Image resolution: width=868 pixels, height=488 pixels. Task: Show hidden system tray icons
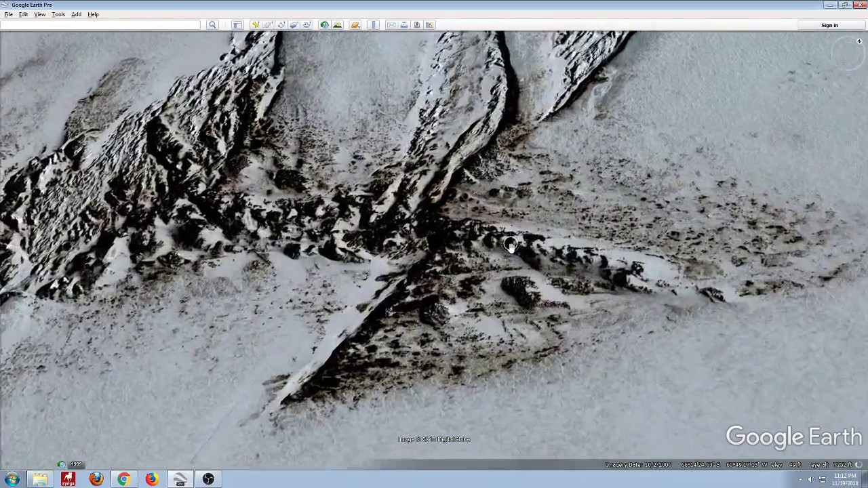coord(800,480)
